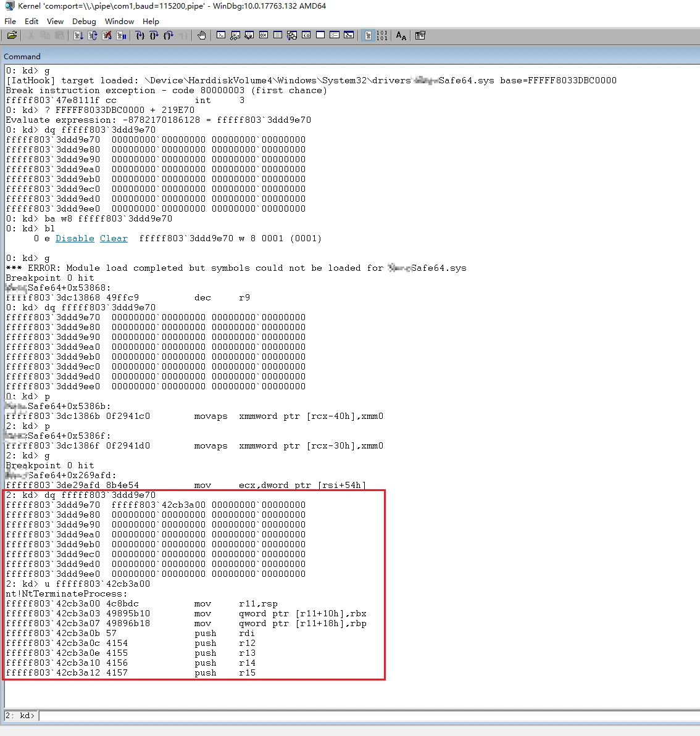The image size is (700, 736).
Task: Toggle Source mode off (101) button
Action: (x=382, y=35)
